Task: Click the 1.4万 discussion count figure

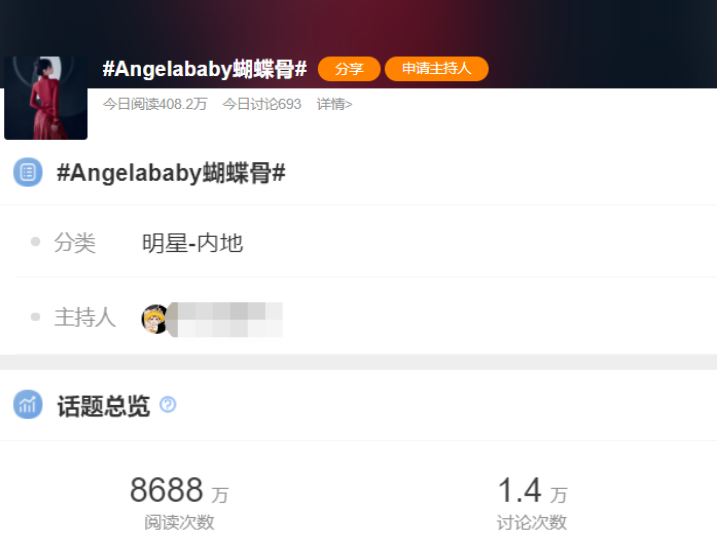Action: pyautogui.click(x=532, y=490)
